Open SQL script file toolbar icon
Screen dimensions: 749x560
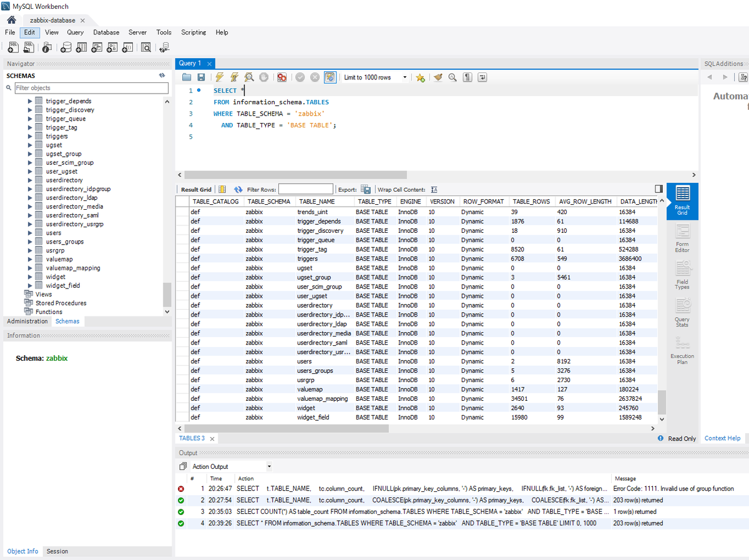pos(29,47)
